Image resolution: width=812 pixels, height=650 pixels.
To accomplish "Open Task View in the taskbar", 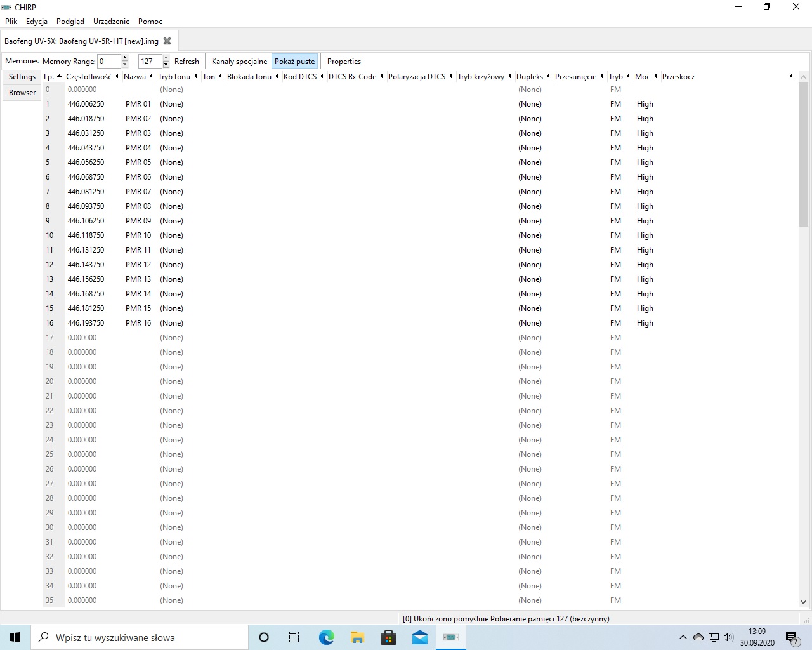I will click(x=294, y=637).
